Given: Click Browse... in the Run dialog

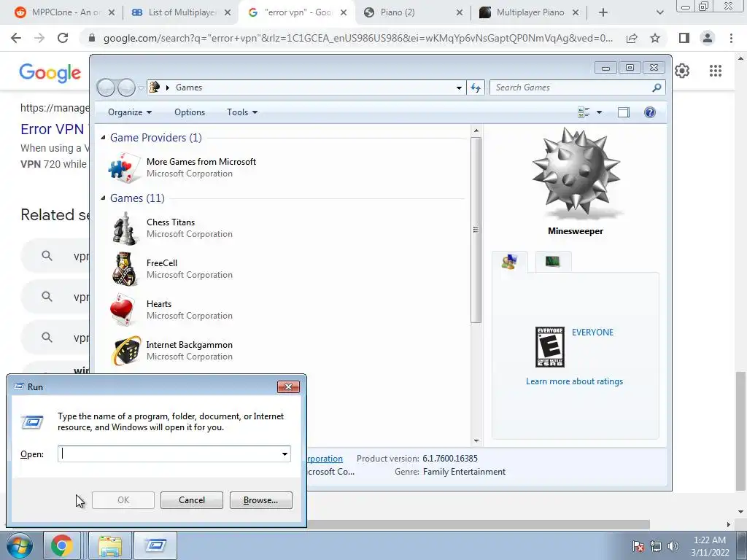Looking at the screenshot, I should pyautogui.click(x=260, y=500).
